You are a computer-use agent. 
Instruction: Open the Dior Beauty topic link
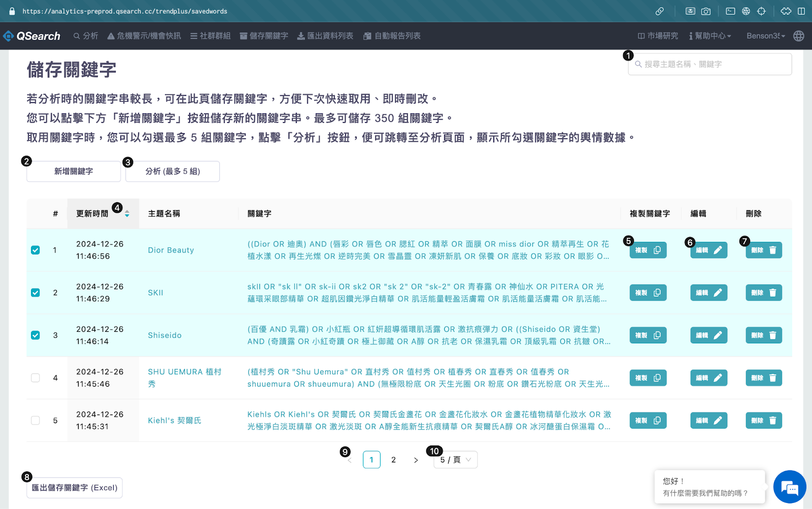click(171, 250)
